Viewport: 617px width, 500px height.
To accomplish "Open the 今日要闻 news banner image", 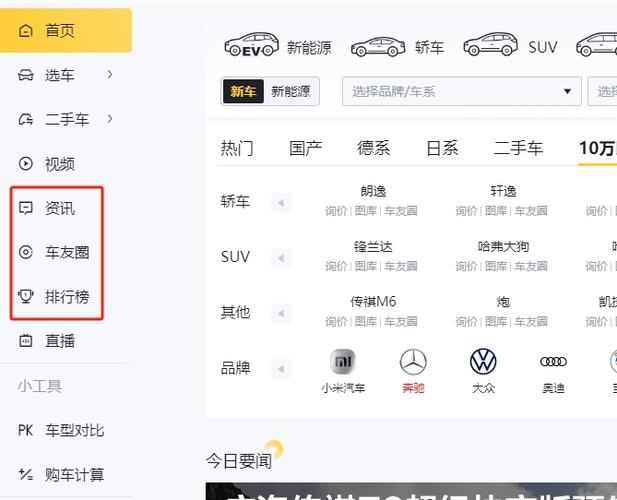I will pos(411,491).
